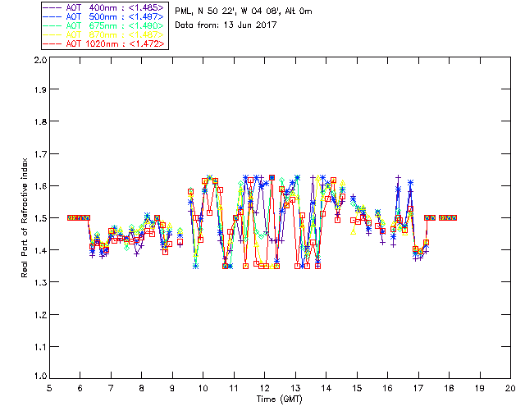The height and width of the screenshot is (420, 525).
Task: Click the 20 x-axis tick label
Action: click(510, 388)
